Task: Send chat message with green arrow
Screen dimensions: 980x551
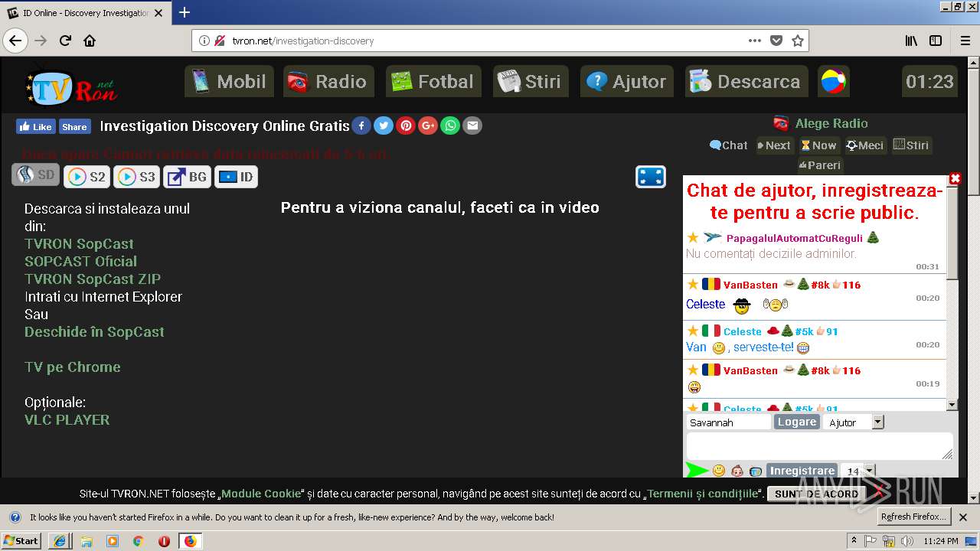Action: 697,470
